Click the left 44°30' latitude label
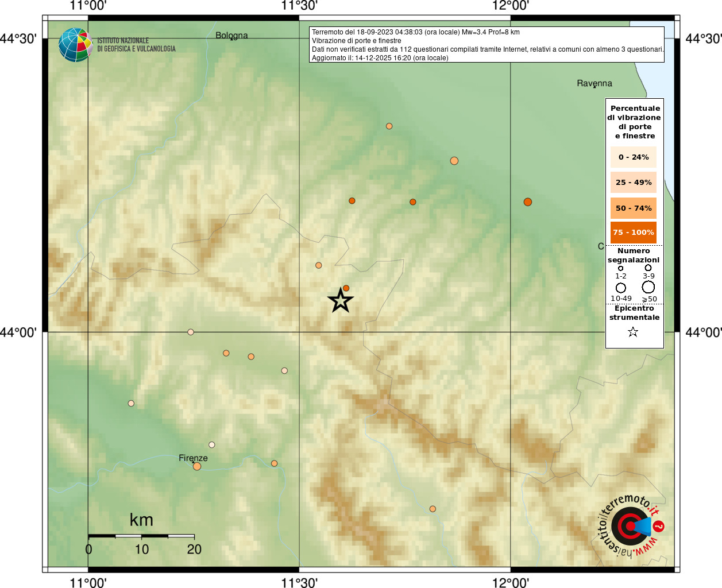Image resolution: width=722 pixels, height=588 pixels. pos(18,38)
